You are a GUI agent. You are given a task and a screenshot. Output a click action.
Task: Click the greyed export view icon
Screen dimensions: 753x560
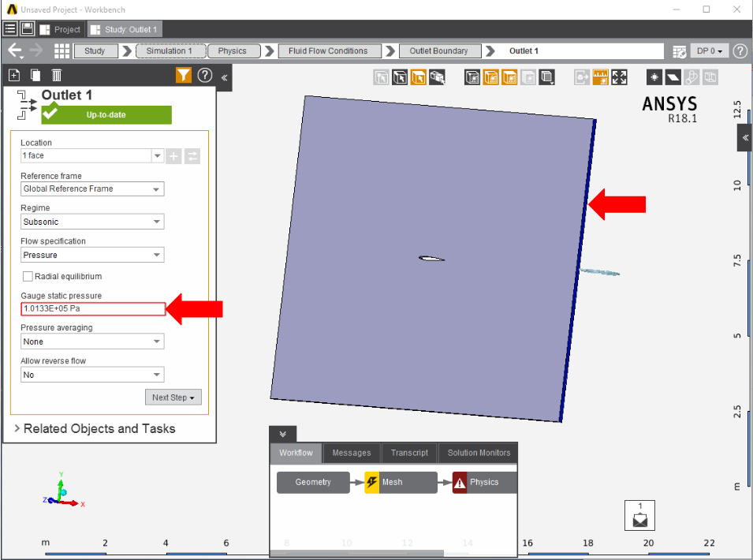582,77
